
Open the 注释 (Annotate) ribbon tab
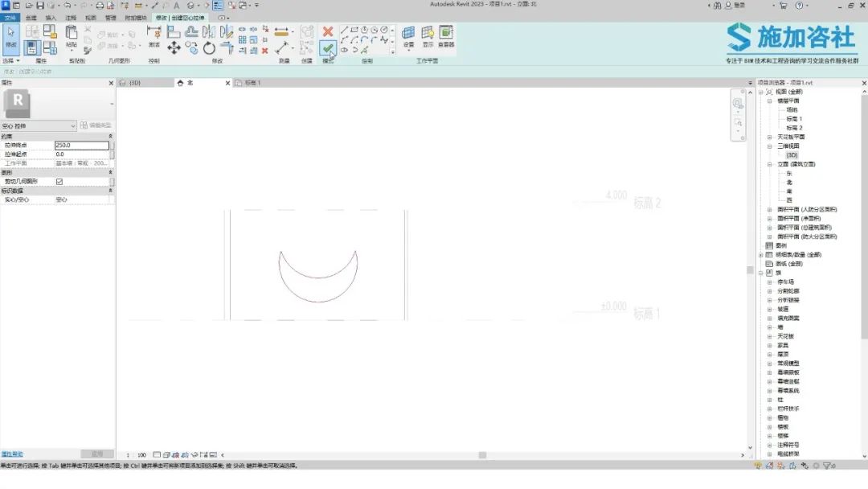71,18
